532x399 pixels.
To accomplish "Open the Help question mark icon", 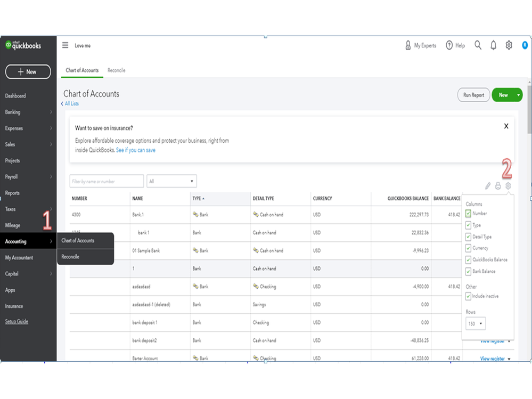I will pyautogui.click(x=449, y=45).
